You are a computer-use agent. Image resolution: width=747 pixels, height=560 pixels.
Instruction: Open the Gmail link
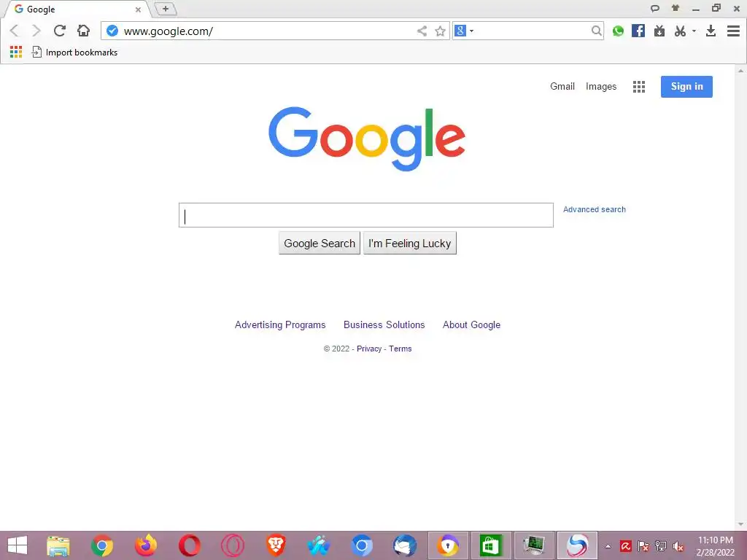562,86
